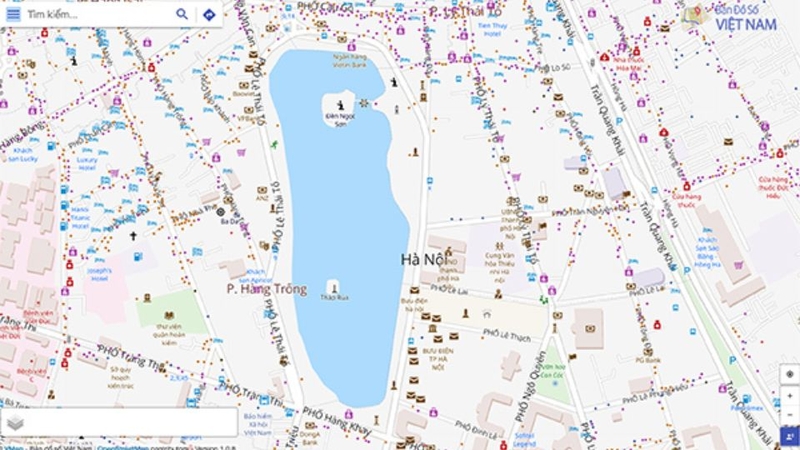This screenshot has height=450, width=800.
Task: Select the Phố Lò Sũ street label
Action: pos(552,68)
